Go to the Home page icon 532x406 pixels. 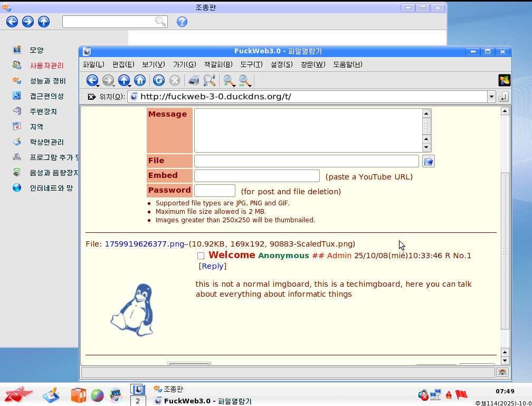(140, 80)
